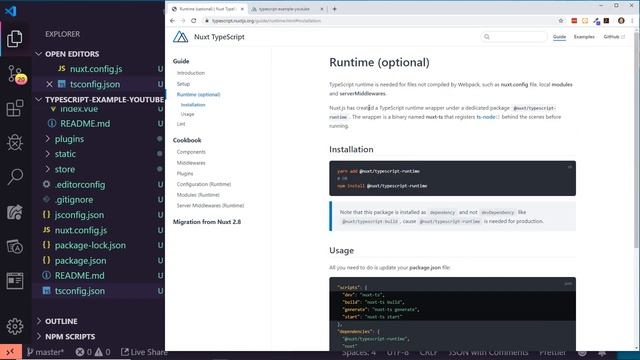Open Components cookbook page
Screen dimensions: 640x360
click(191, 152)
